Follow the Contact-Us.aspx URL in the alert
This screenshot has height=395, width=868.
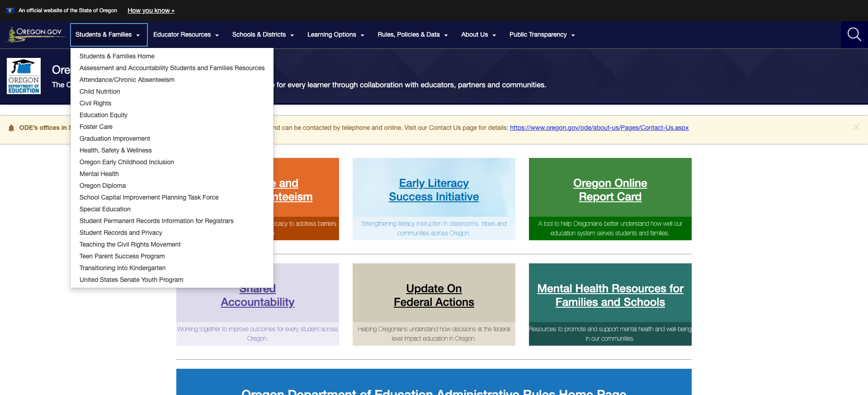click(599, 128)
